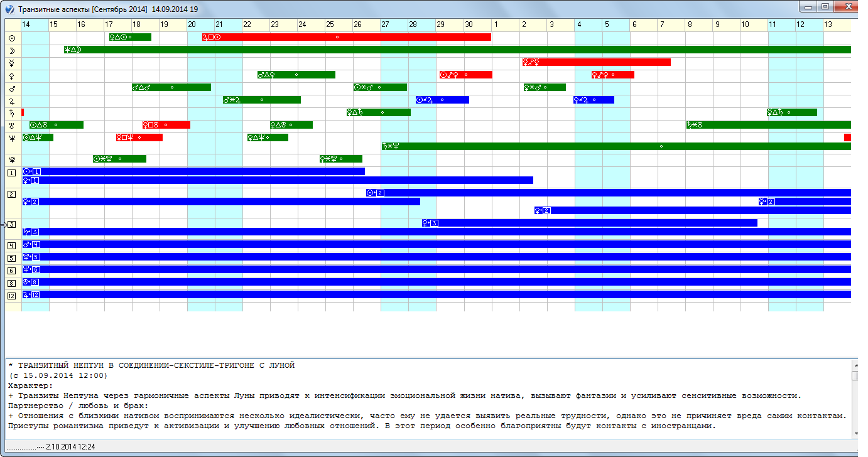
Task: Select the Neptune trident row icon
Action: tap(11, 138)
